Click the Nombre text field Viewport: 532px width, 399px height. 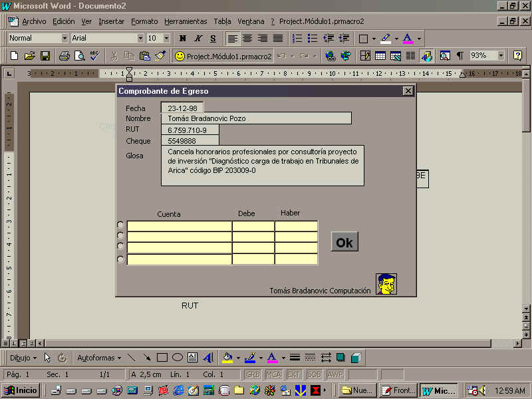pos(256,118)
